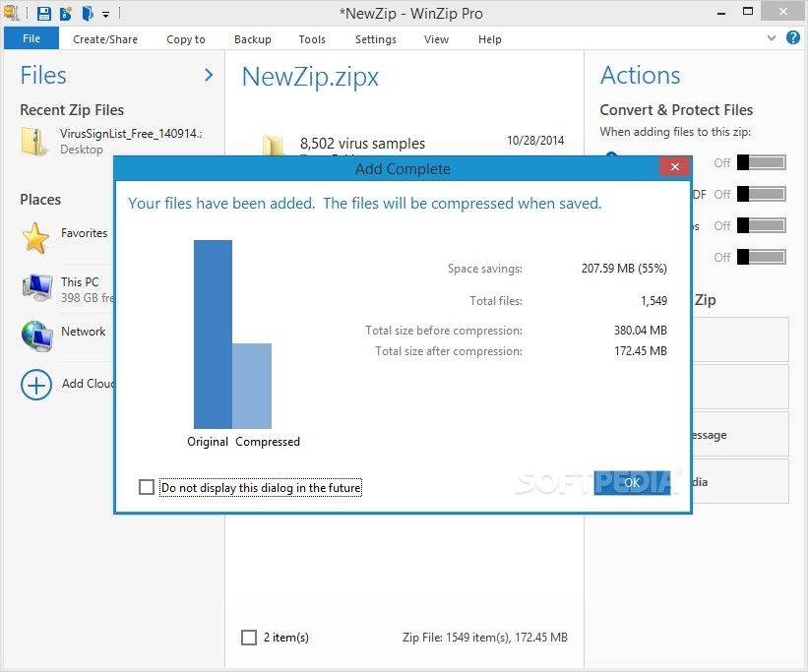Toggle the fourth Off switch in Actions
The image size is (808, 672).
(762, 257)
